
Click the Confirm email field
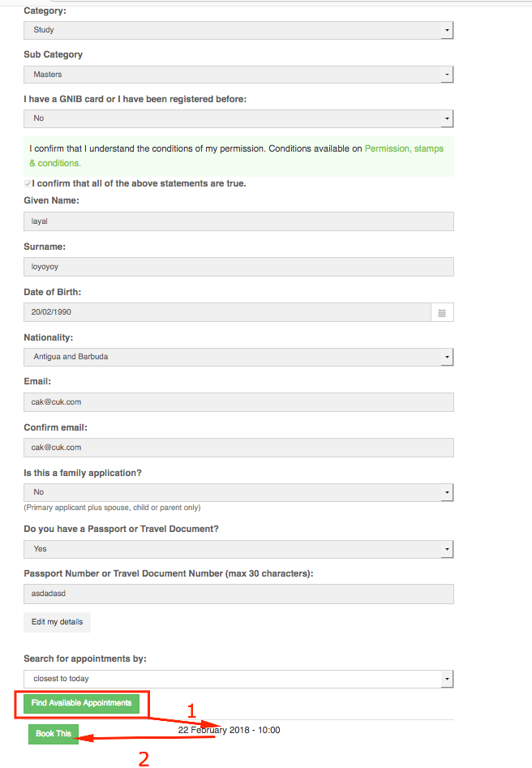238,448
